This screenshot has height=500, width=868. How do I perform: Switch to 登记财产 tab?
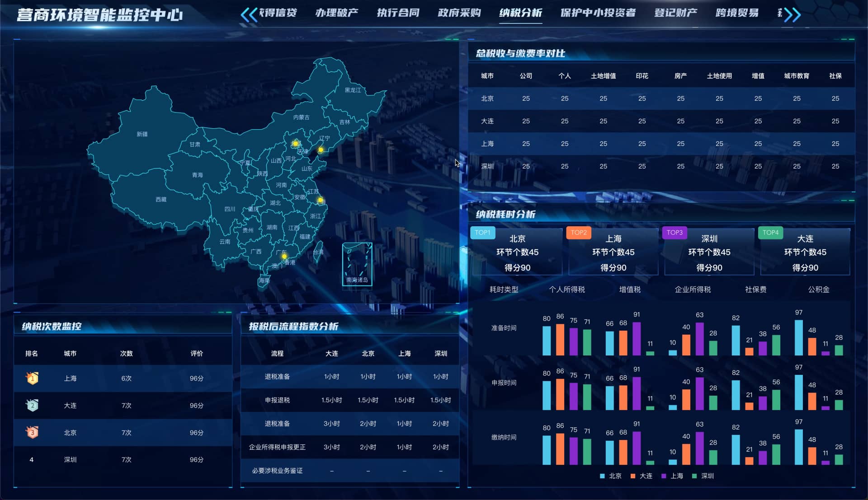coord(675,13)
